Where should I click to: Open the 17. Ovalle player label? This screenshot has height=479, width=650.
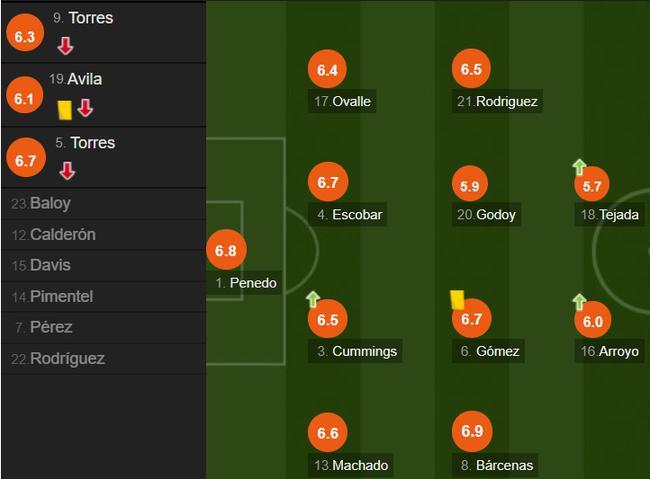tap(342, 101)
